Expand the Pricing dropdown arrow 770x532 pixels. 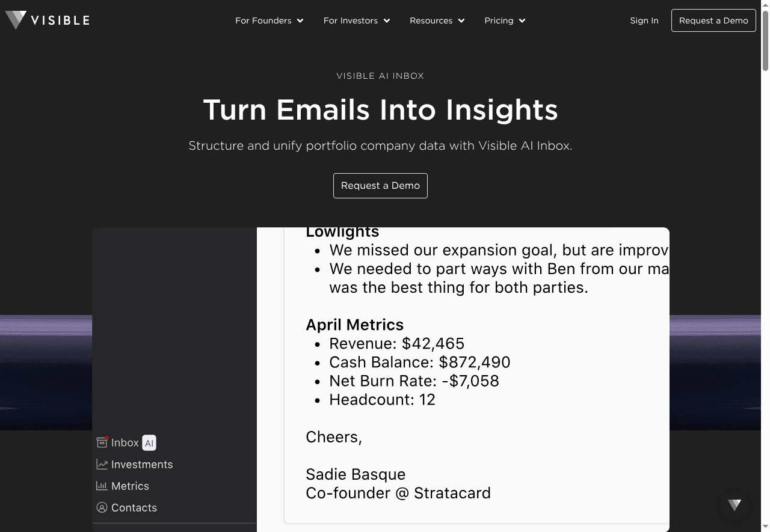522,21
